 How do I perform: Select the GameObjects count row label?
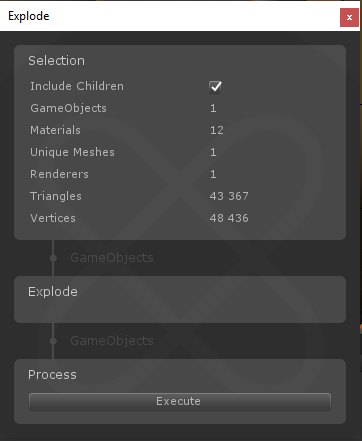68,108
